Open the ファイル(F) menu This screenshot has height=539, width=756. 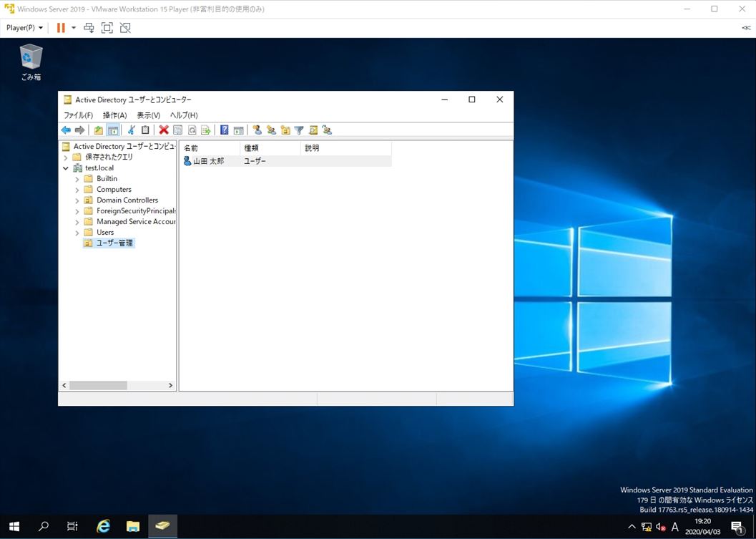(78, 115)
